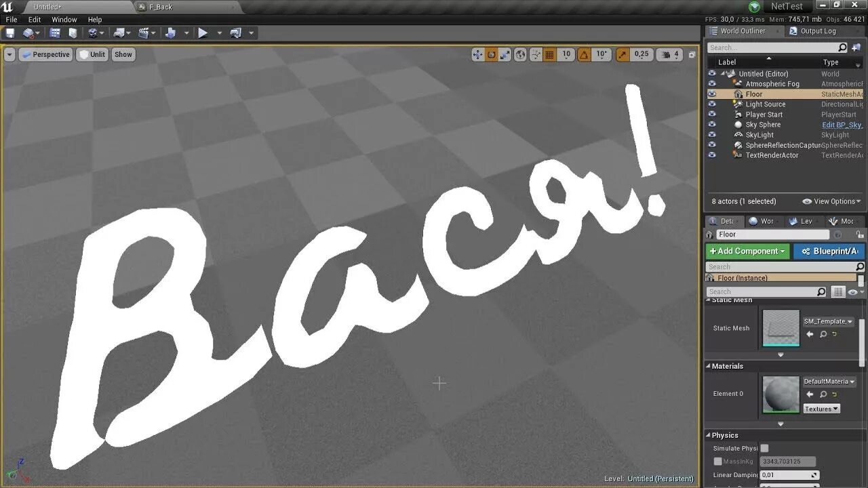The image size is (868, 488).
Task: Toggle visibility of Light Source
Action: (712, 104)
